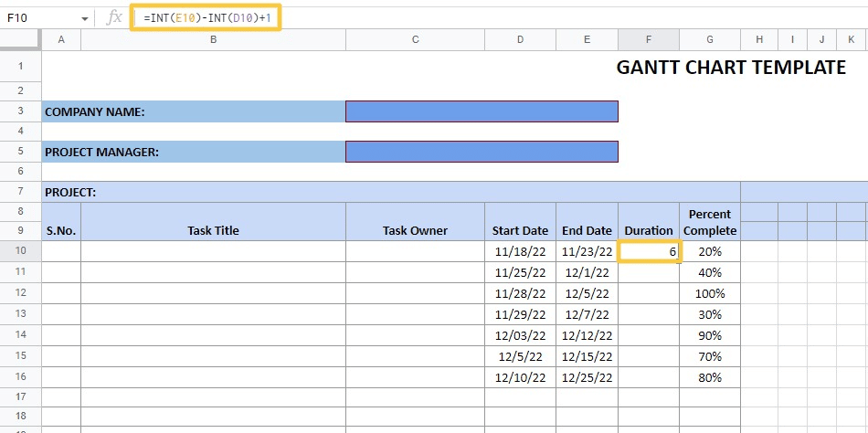
Task: Select the 30% complete cell
Action: tap(710, 314)
